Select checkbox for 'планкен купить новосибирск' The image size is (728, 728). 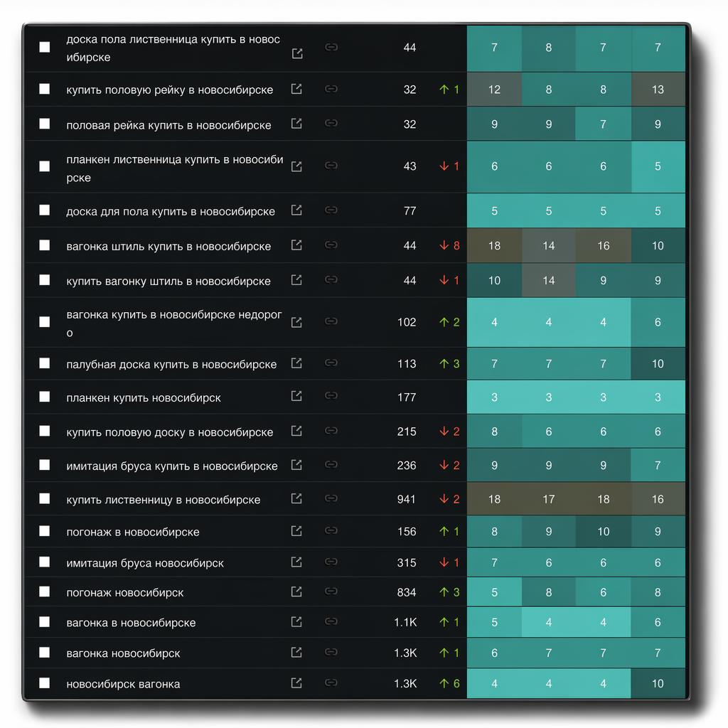45,397
